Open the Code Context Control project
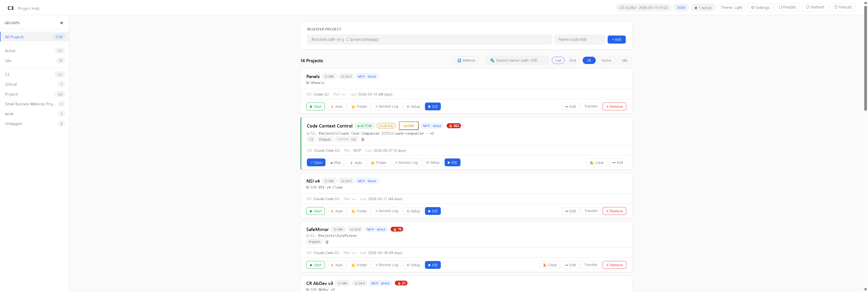This screenshot has width=868, height=292. [316, 163]
